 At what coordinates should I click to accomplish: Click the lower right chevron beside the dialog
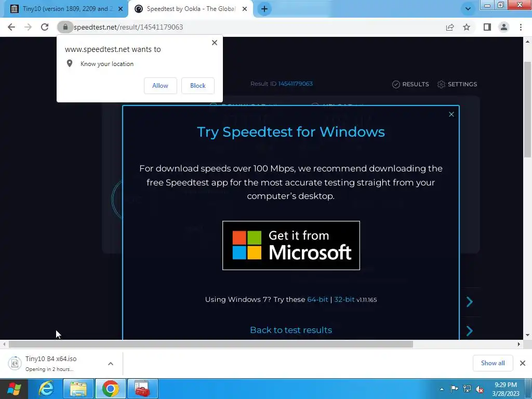tap(470, 331)
